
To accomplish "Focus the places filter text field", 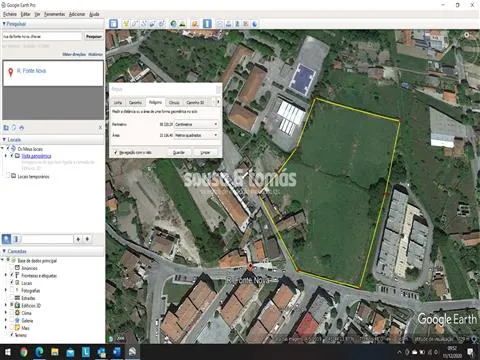I will 47,239.
